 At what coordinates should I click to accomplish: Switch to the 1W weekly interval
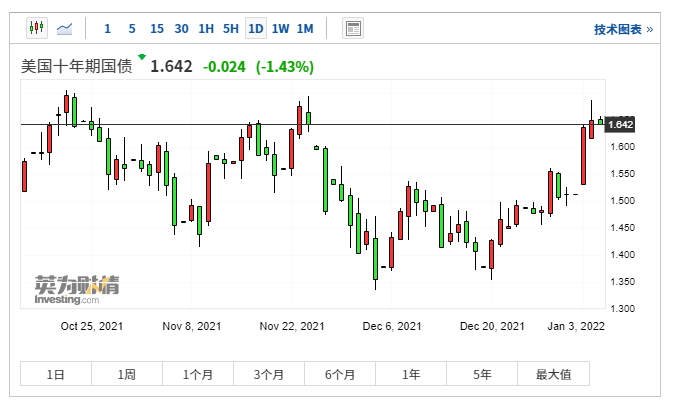tap(281, 29)
